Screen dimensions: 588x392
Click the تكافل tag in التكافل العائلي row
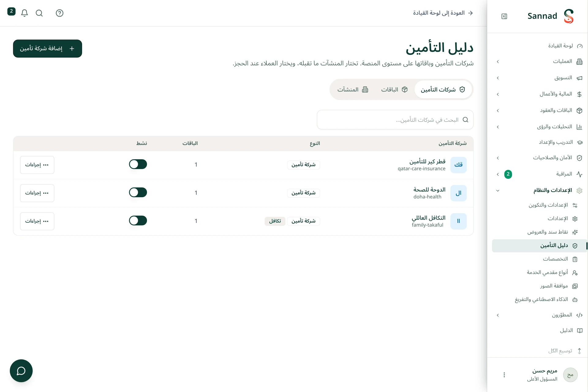click(275, 221)
